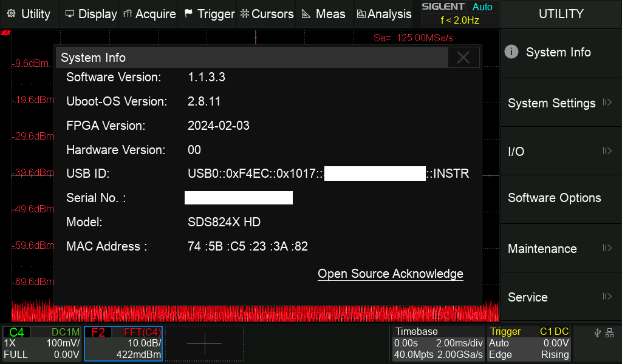Select System Info in side panel
The image size is (622, 364).
click(x=561, y=52)
